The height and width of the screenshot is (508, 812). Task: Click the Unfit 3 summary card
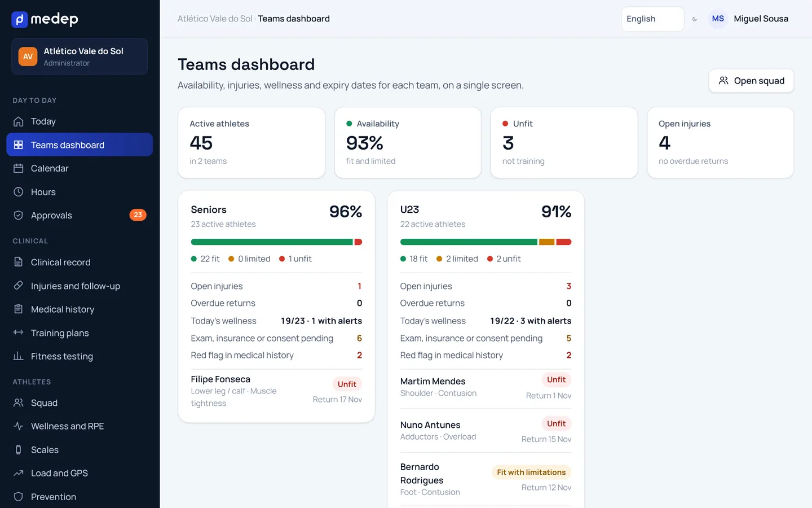pos(564,143)
